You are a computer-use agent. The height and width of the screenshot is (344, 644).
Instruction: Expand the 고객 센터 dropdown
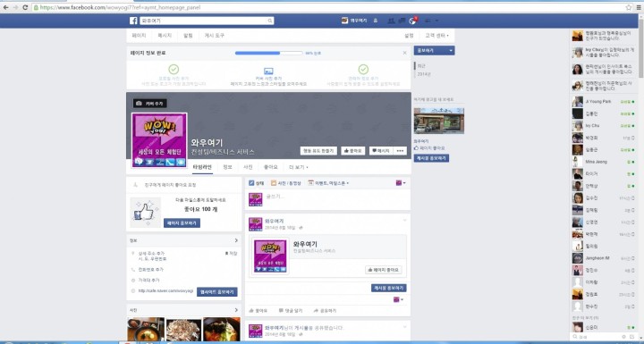[x=437, y=36]
